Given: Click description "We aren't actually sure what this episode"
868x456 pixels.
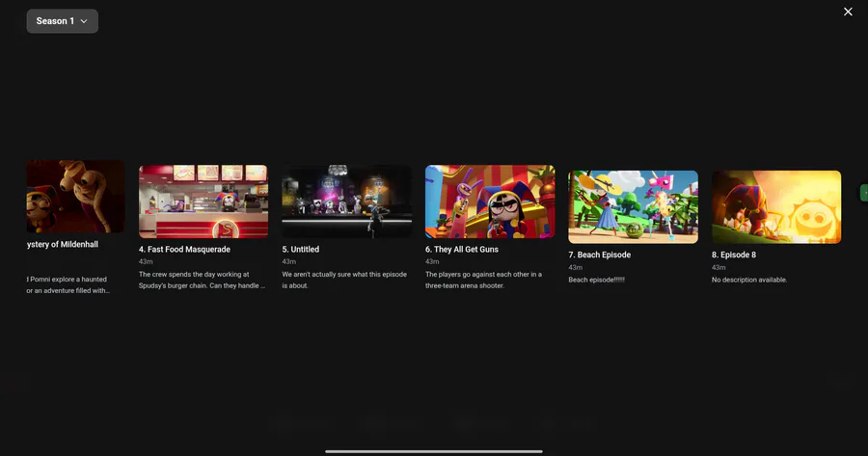Looking at the screenshot, I should click(344, 275).
